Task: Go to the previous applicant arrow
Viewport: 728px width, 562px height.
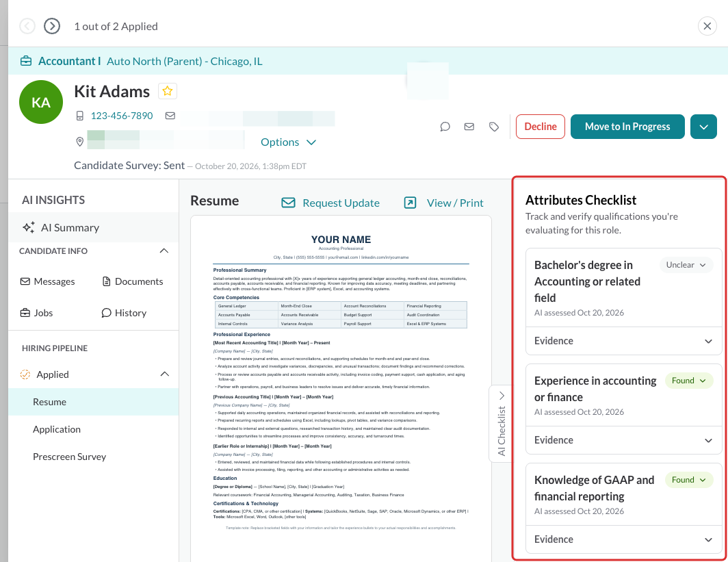Action: pyautogui.click(x=27, y=26)
